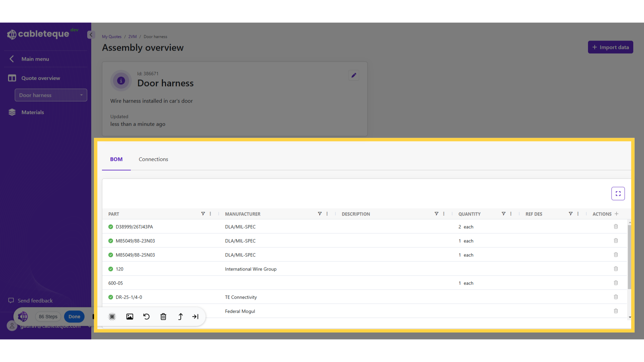The height and width of the screenshot is (362, 644).
Task: Click the trash icon in bottom toolbar
Action: 163,316
